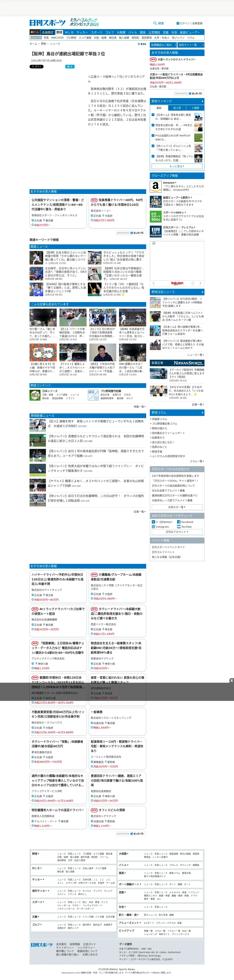The height and width of the screenshot is (980, 234).
Task: Click the 日刊のアカウント button
Action: 177,532
